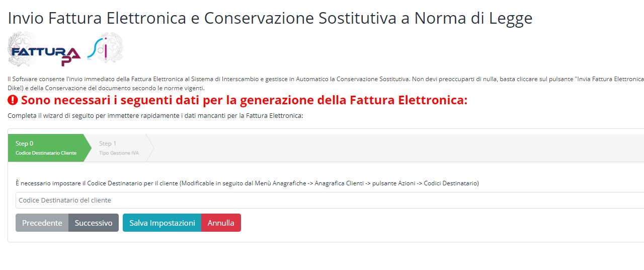
Task: Select the Step 0 Codice Destinatario Cliente tab
Action: pyautogui.click(x=46, y=148)
